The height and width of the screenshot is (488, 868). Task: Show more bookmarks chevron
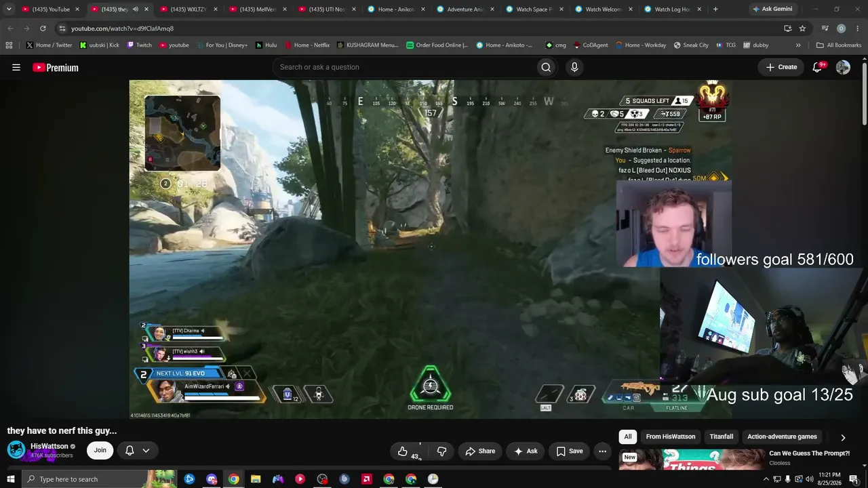798,45
